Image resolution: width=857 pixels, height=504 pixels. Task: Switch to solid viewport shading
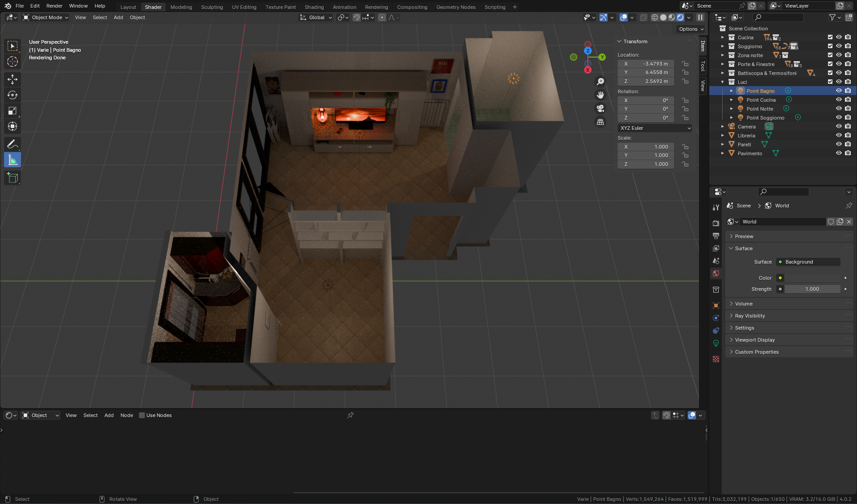[663, 17]
